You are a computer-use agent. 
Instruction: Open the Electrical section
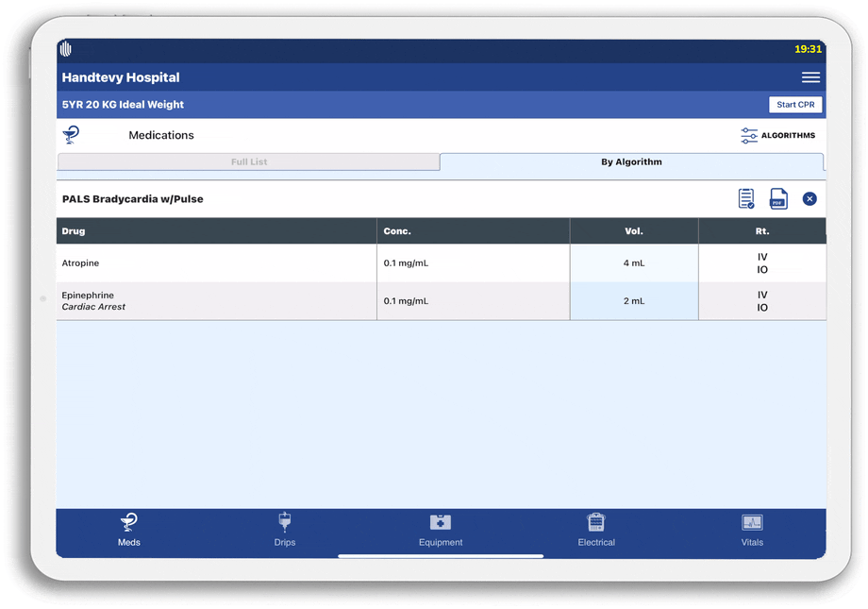click(596, 531)
